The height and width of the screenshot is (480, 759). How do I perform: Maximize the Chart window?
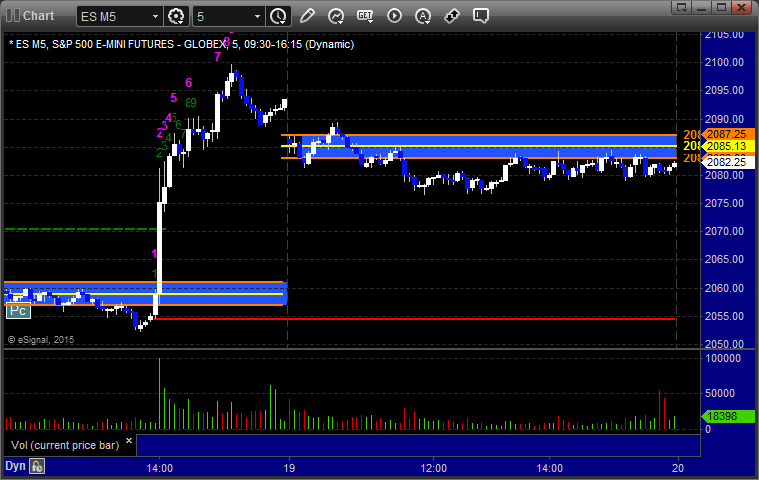pos(721,7)
